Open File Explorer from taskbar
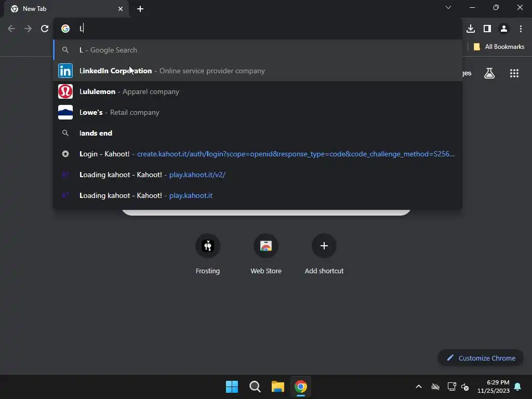 pos(277,387)
